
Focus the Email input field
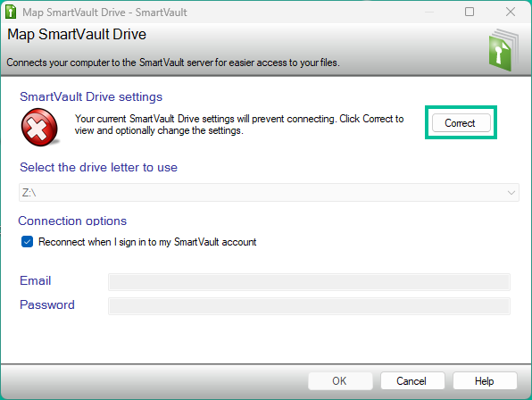[x=309, y=282]
